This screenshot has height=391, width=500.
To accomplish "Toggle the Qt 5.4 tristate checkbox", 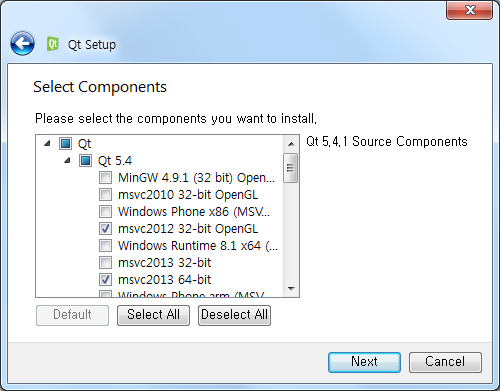I will [x=85, y=161].
